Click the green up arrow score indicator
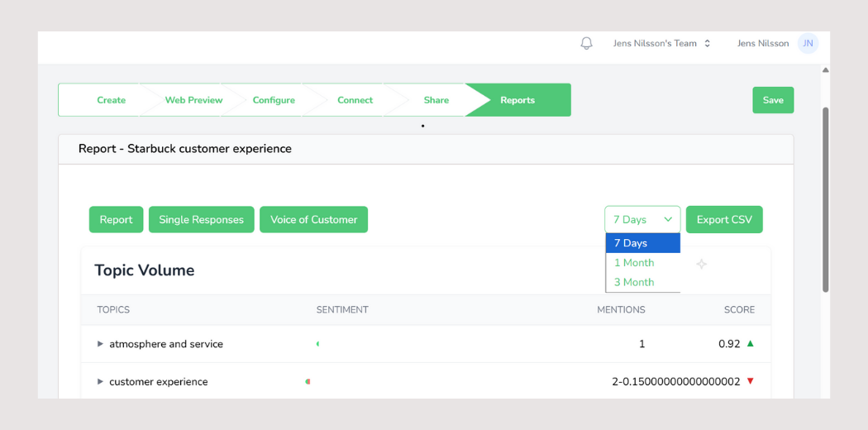868x430 pixels. tap(751, 343)
